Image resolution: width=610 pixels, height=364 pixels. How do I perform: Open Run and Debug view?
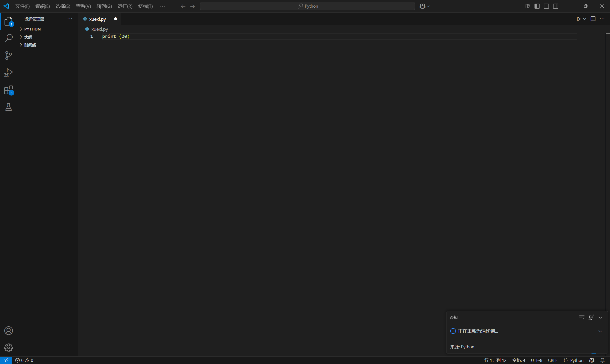[9, 73]
